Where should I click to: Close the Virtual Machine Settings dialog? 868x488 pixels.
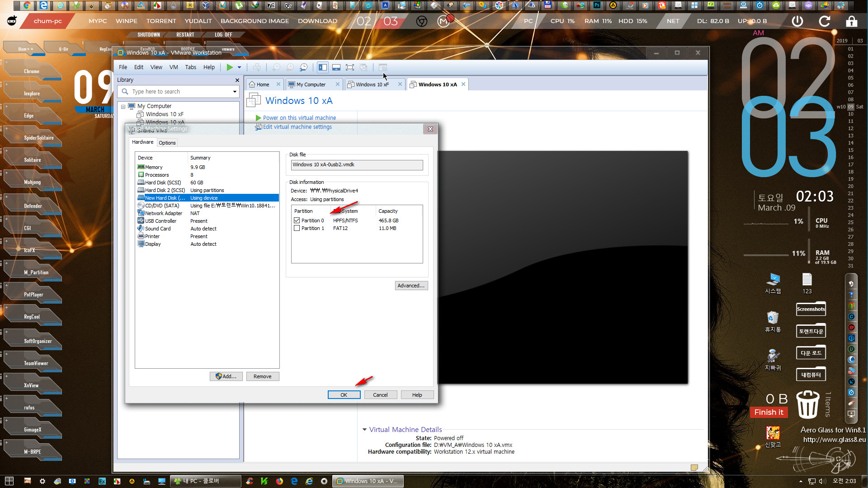pyautogui.click(x=430, y=129)
